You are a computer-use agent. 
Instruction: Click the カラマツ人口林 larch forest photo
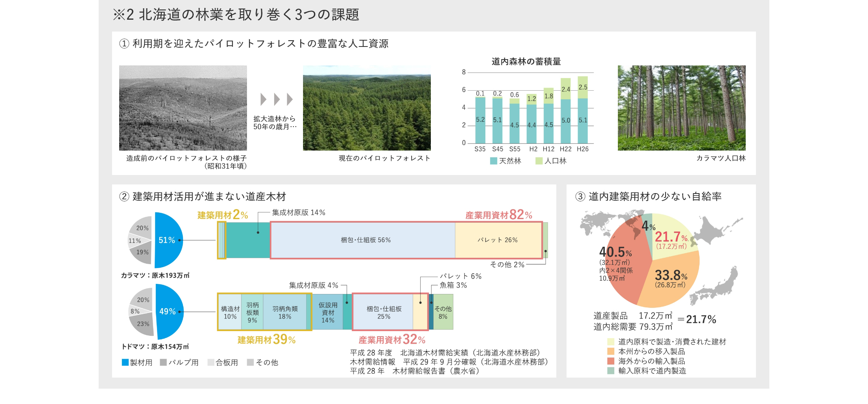pos(682,108)
